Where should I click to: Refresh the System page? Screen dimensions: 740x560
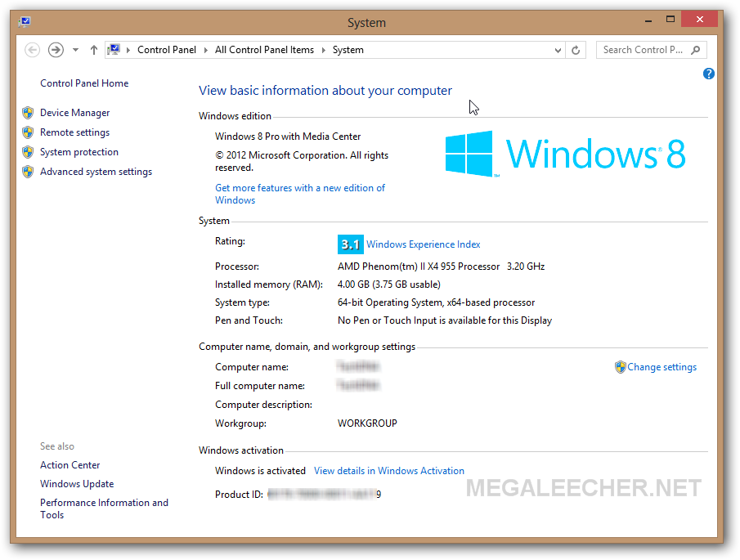click(576, 50)
